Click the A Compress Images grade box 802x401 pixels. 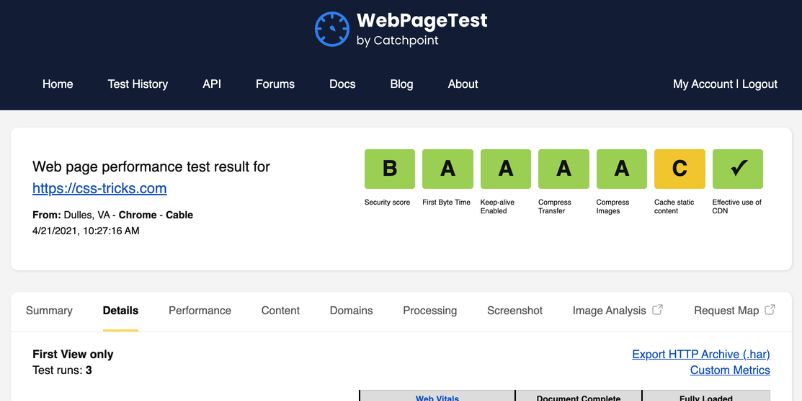coord(621,169)
